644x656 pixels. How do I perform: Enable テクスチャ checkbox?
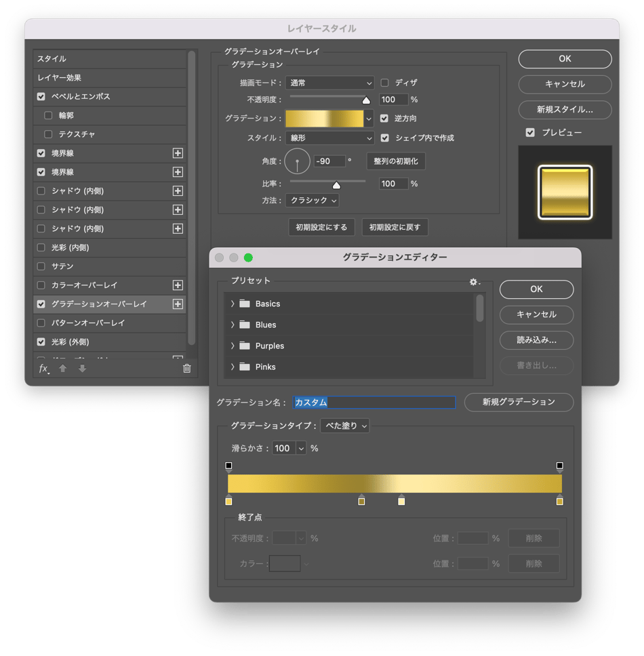tap(48, 134)
